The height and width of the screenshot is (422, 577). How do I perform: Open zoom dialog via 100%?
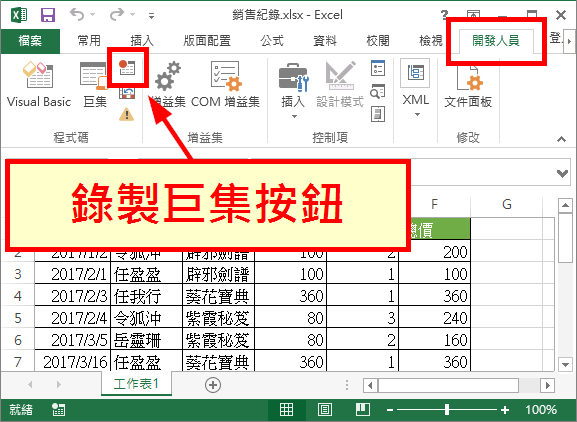[541, 410]
